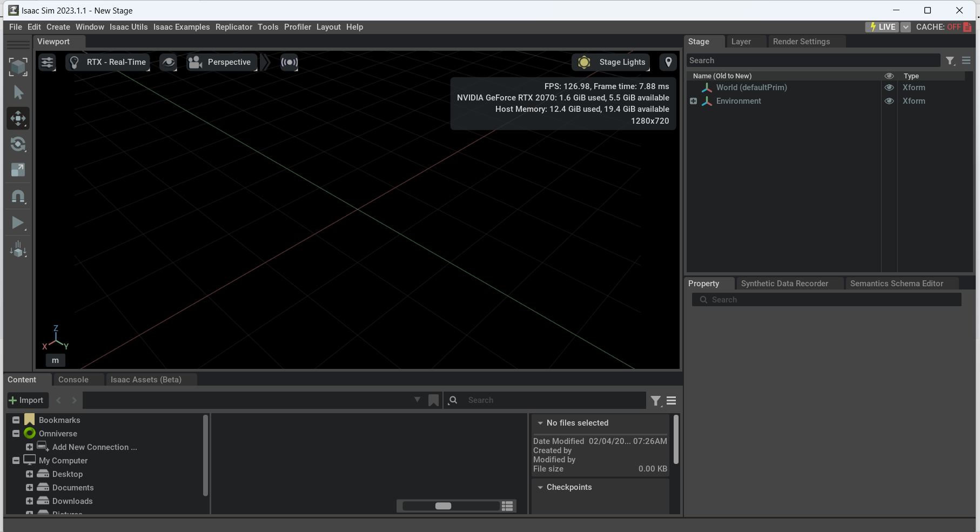
Task: Activate the Rotate tool
Action: pos(18,144)
